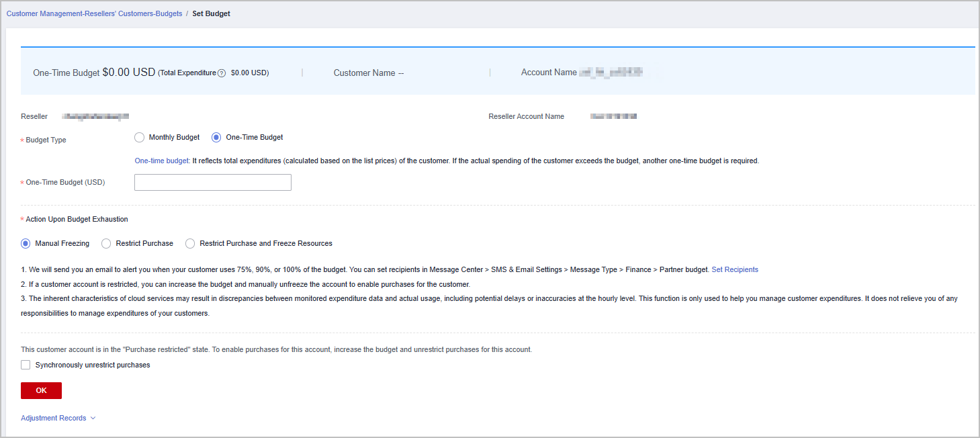Click the blurred Reseller name value
Viewport: 980px width, 438px height.
[95, 117]
